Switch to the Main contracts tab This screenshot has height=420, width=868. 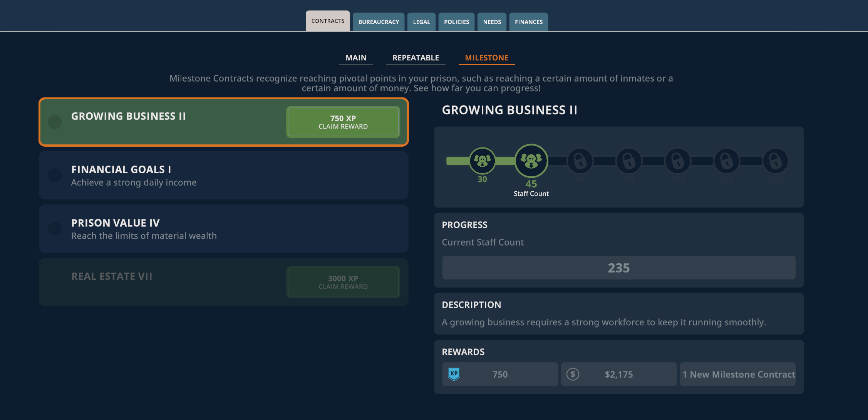click(356, 57)
